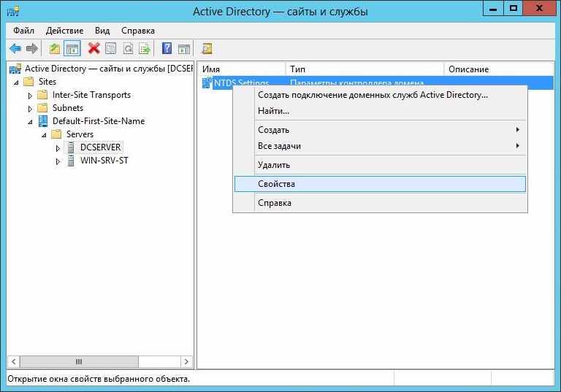
Task: Click the Export list toolbar icon
Action: tap(145, 49)
